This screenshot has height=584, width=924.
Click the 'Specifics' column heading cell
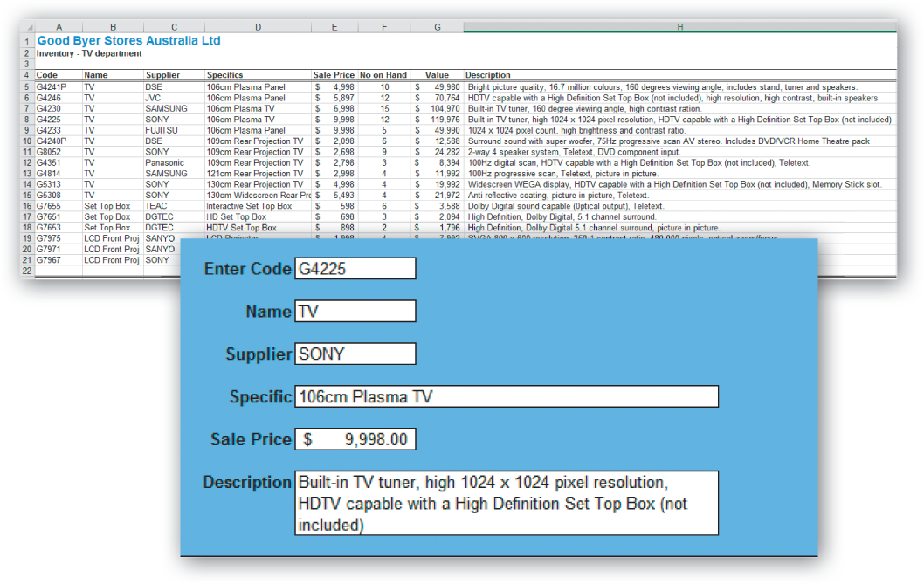click(259, 75)
